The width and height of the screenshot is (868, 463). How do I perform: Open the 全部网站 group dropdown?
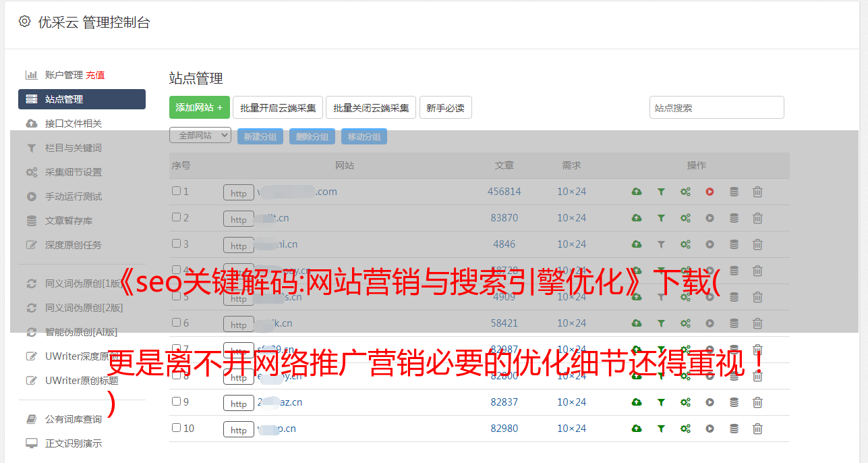point(200,136)
